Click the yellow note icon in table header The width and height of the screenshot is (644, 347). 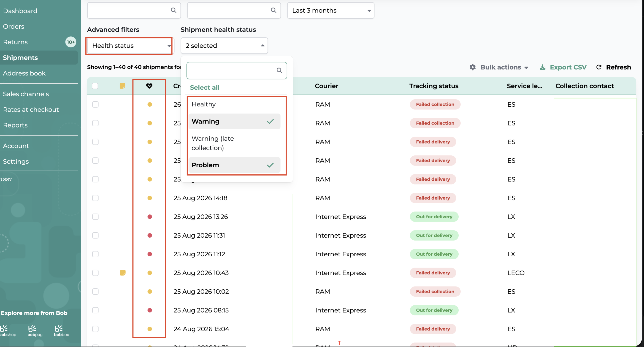(122, 86)
